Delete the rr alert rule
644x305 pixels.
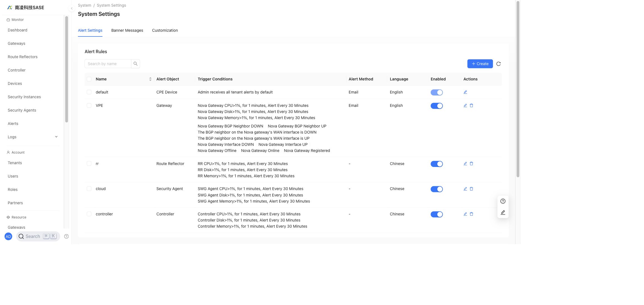(471, 164)
